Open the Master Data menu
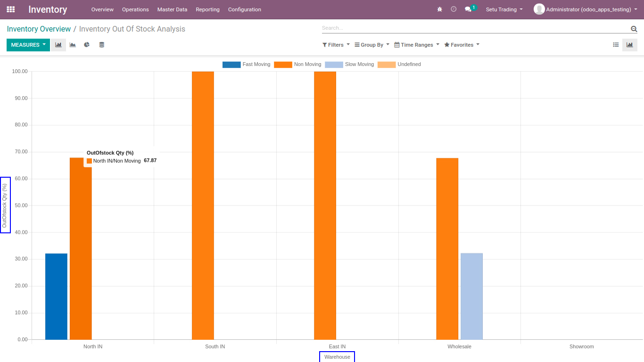Image resolution: width=644 pixels, height=362 pixels. point(172,9)
